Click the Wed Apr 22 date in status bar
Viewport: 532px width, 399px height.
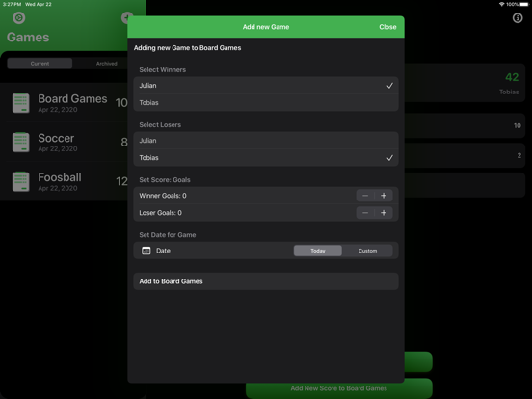[x=39, y=4]
